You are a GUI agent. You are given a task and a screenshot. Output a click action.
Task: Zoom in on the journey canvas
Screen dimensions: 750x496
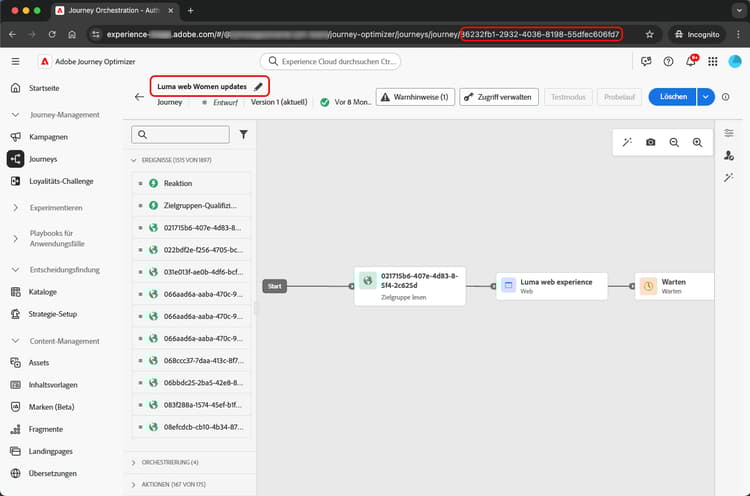[x=697, y=142]
